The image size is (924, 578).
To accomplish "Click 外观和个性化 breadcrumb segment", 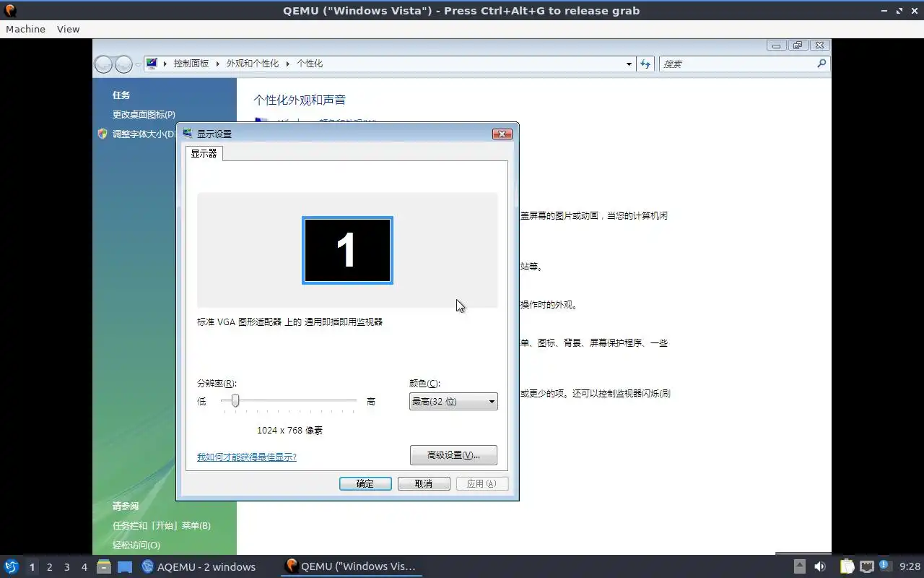I will pos(253,64).
